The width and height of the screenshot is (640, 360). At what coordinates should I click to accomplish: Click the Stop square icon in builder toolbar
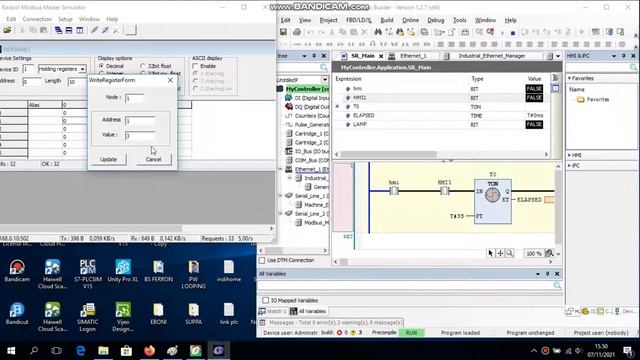pyautogui.click(x=513, y=33)
